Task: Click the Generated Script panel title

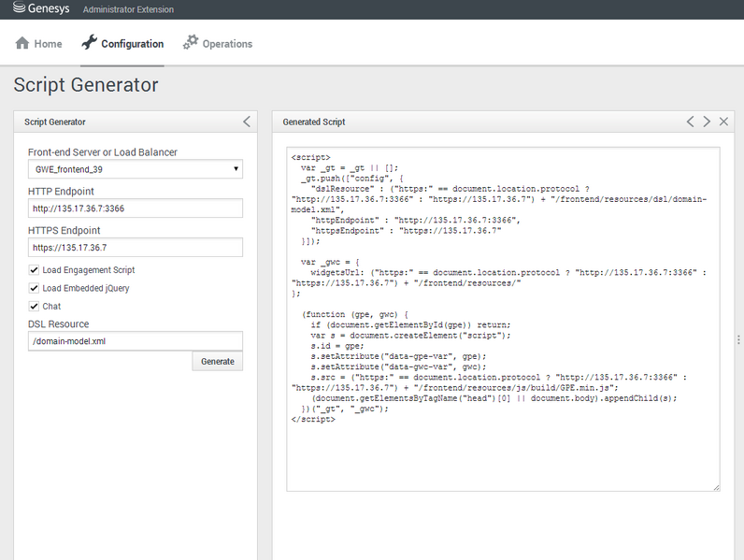Action: coord(314,122)
